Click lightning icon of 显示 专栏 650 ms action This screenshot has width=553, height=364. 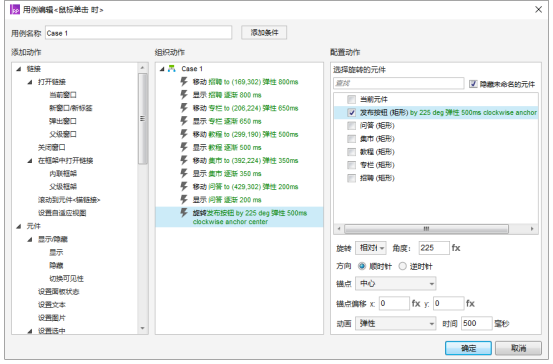coord(184,121)
